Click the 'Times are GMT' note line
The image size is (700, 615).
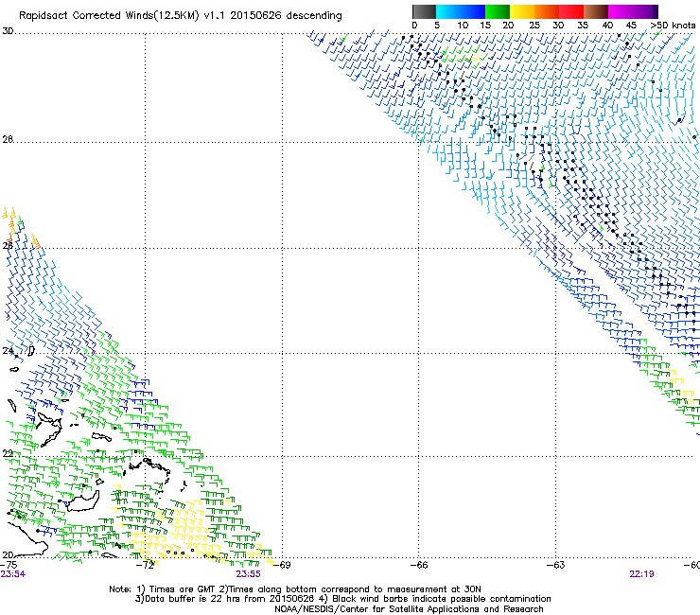coord(295,589)
